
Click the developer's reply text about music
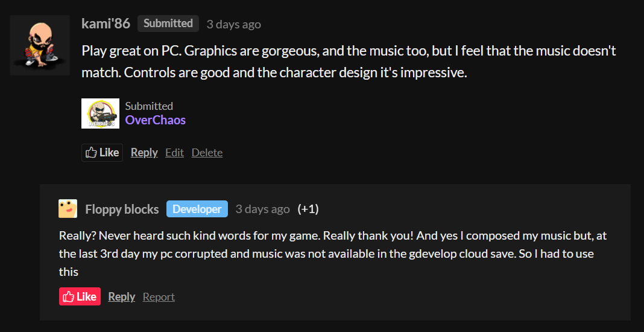click(x=326, y=254)
